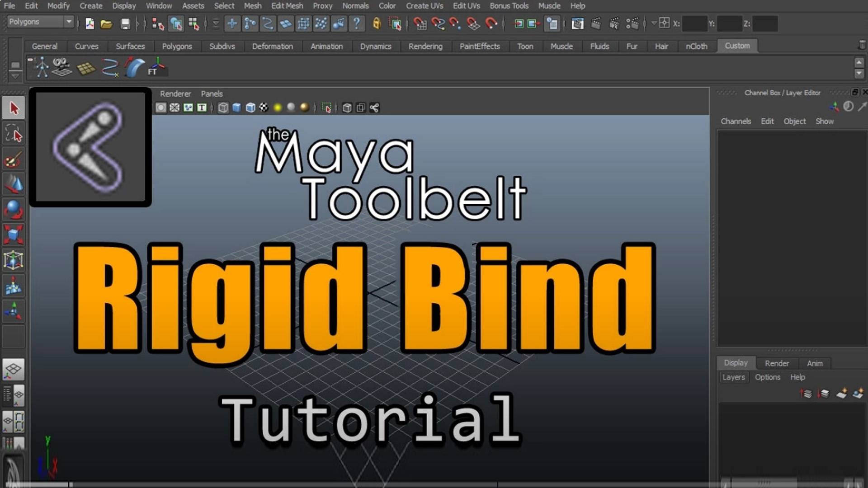868x488 pixels.
Task: Switch to the Custom shelf tab
Action: coord(737,46)
